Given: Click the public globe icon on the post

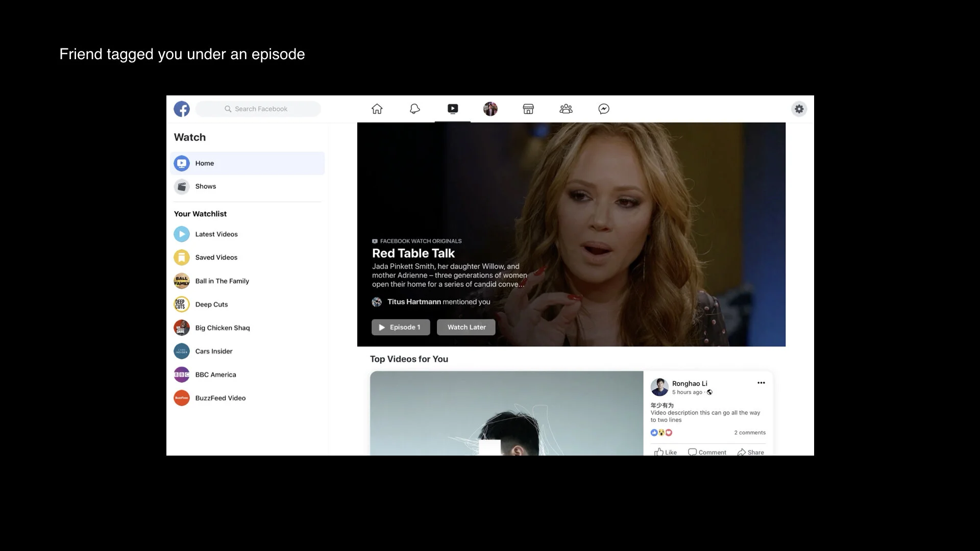Looking at the screenshot, I should pos(709,392).
